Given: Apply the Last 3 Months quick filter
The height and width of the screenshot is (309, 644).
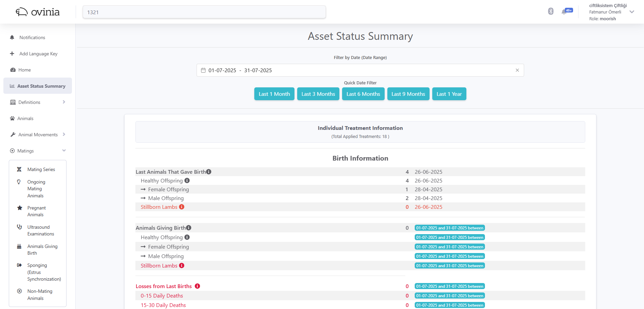Looking at the screenshot, I should tap(318, 94).
